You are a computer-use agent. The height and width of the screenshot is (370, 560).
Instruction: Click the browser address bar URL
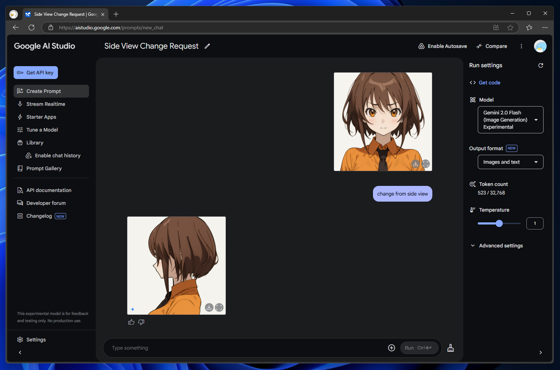pyautogui.click(x=111, y=28)
